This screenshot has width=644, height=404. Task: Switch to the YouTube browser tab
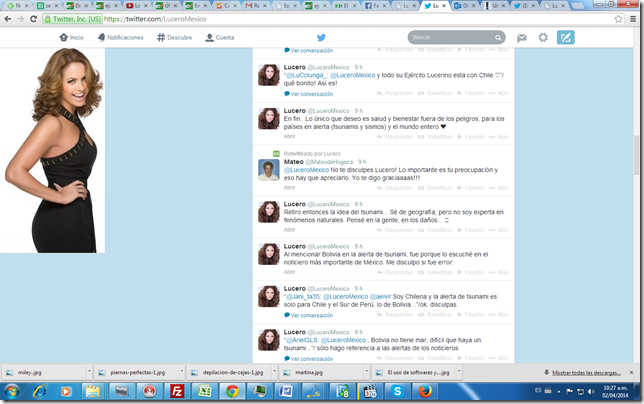pyautogui.click(x=138, y=6)
